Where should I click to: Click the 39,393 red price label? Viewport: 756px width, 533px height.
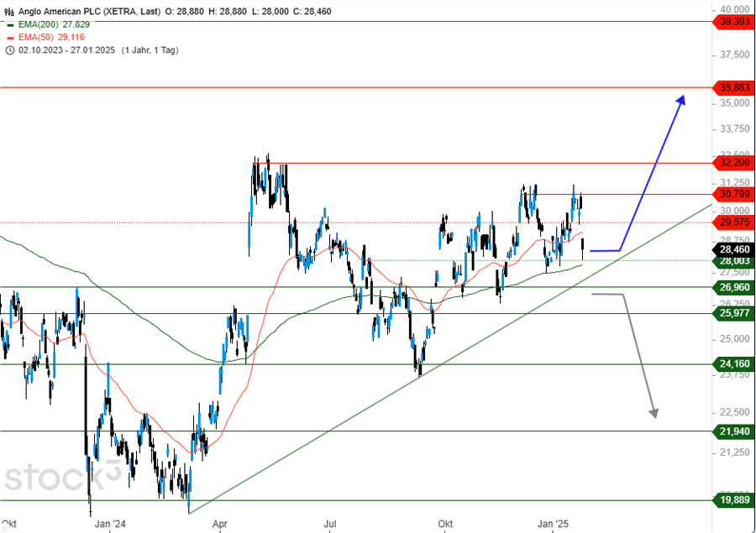tap(734, 22)
